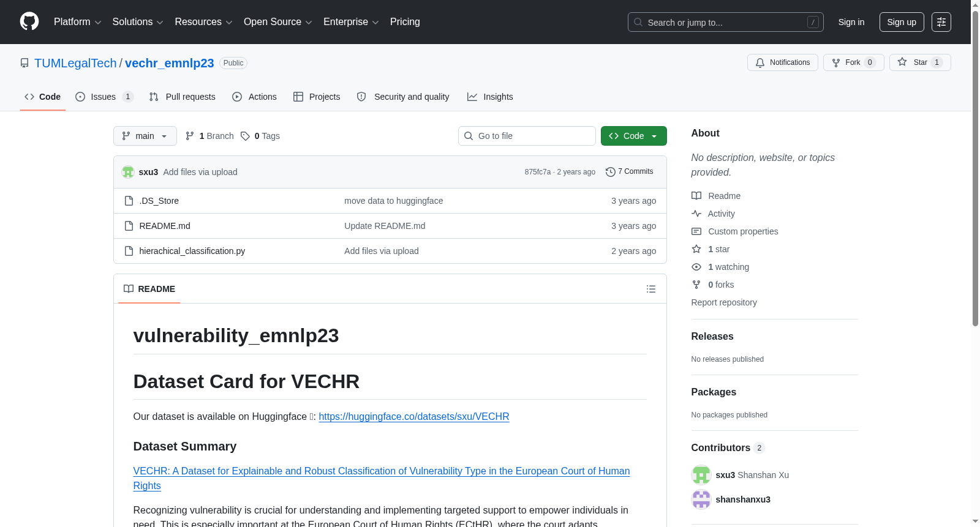Viewport: 980px width, 527px height.
Task: Click sxu3's avatar in the commit bar
Action: coord(128,172)
